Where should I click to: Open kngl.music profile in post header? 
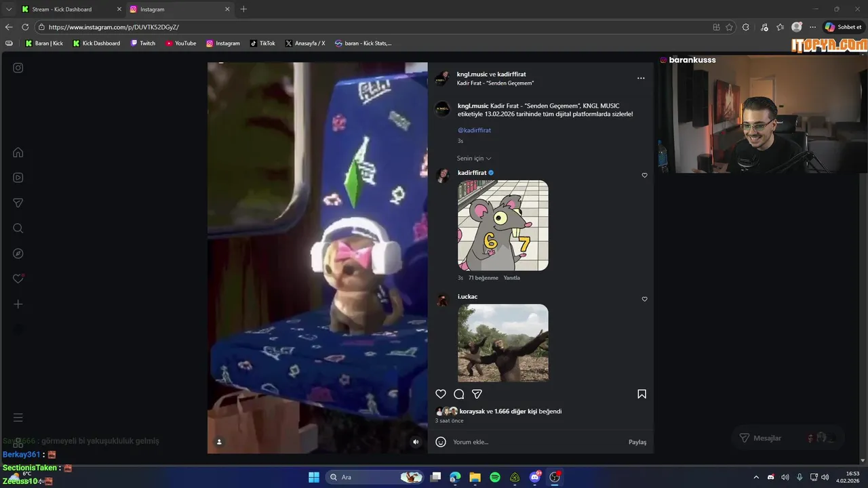pyautogui.click(x=473, y=74)
